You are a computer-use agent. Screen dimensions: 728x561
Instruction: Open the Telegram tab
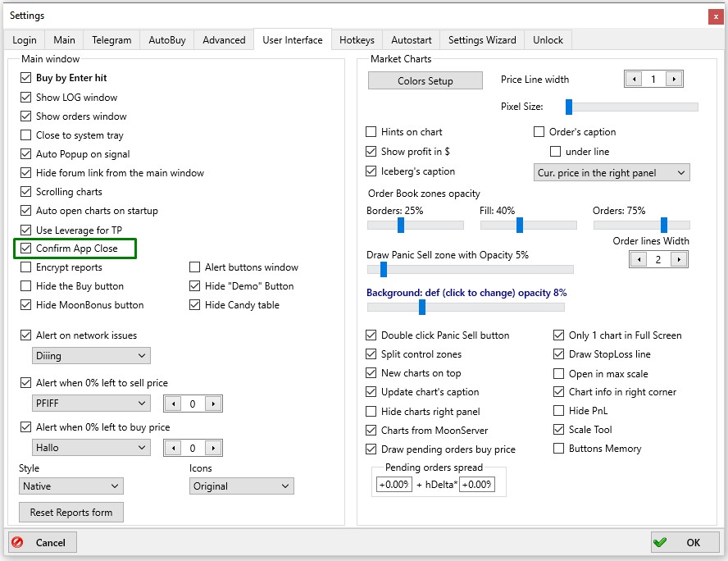pos(111,40)
